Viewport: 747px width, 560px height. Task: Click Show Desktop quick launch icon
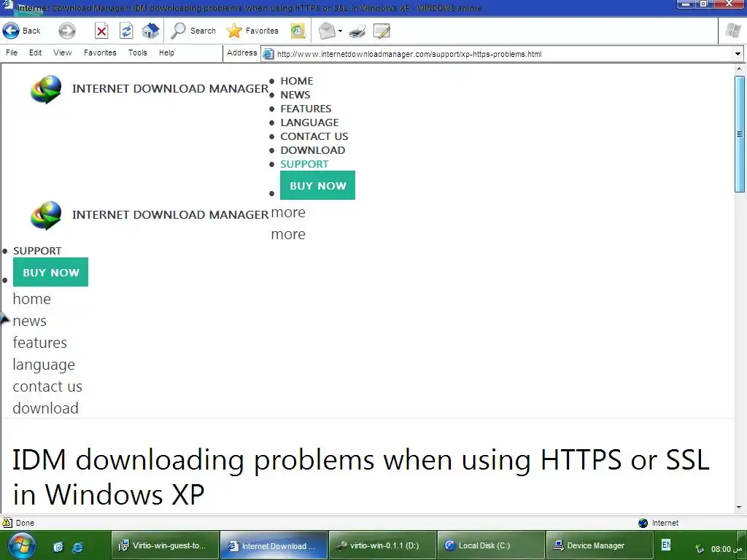[x=58, y=547]
